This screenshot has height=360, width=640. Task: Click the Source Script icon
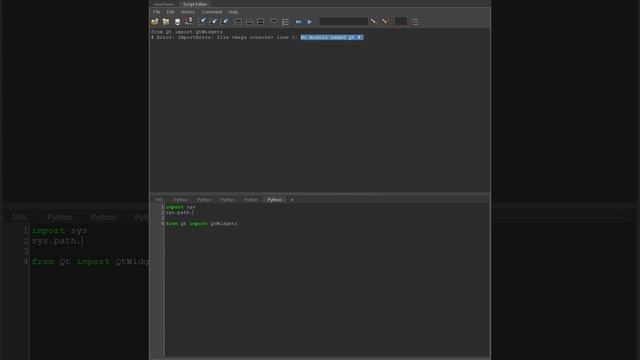click(166, 21)
